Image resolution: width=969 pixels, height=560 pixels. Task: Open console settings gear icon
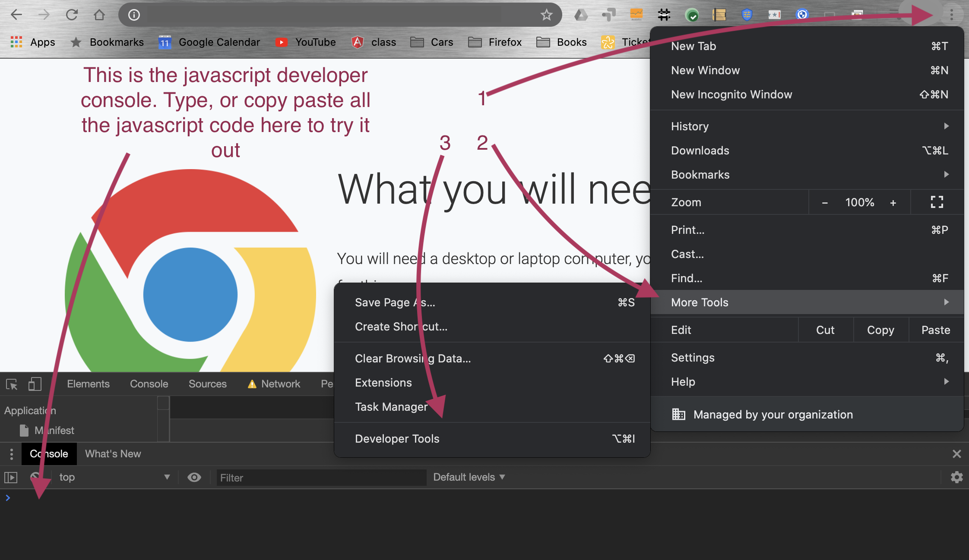[956, 477]
